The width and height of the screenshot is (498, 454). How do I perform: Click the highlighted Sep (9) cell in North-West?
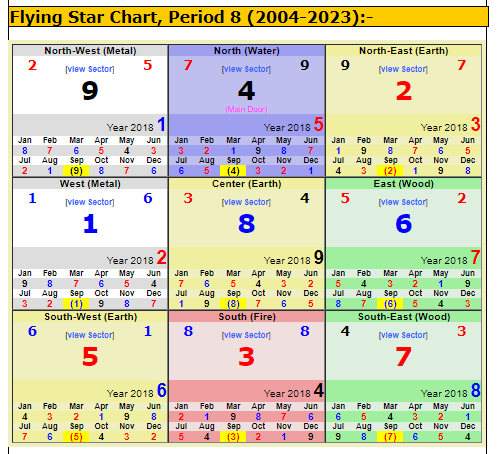[x=76, y=171]
